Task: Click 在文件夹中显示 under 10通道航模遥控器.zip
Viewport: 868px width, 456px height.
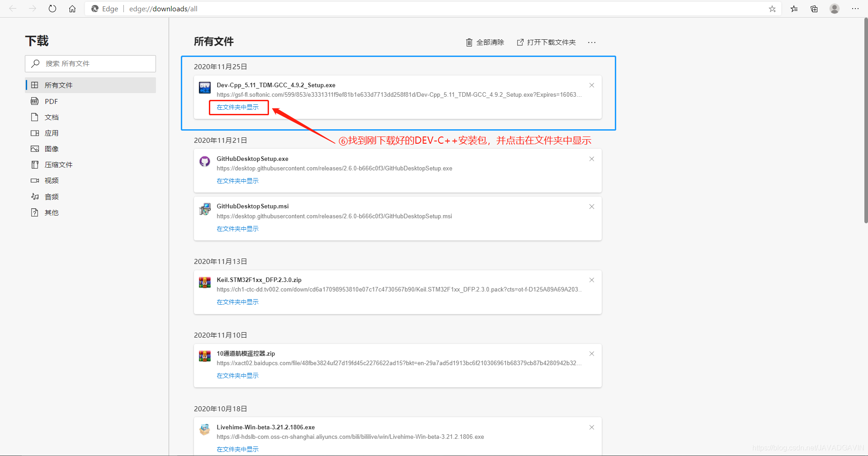Action: pos(237,376)
